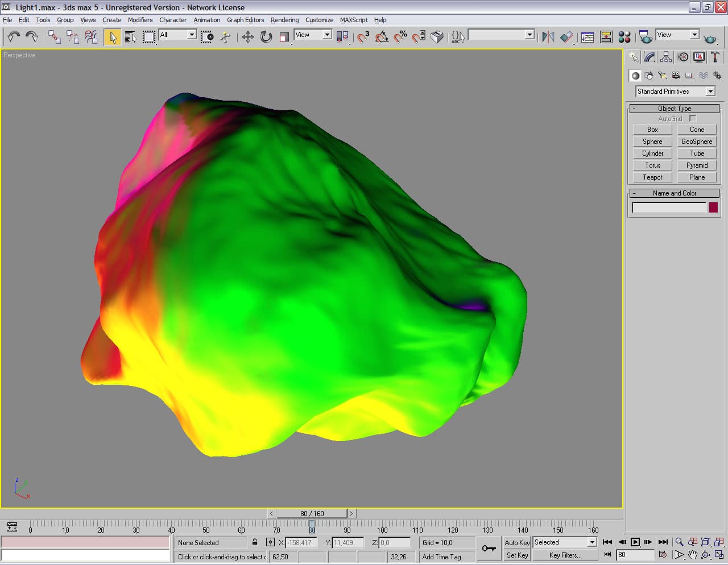
Task: Open the Standard Primitives dropdown
Action: 710,92
